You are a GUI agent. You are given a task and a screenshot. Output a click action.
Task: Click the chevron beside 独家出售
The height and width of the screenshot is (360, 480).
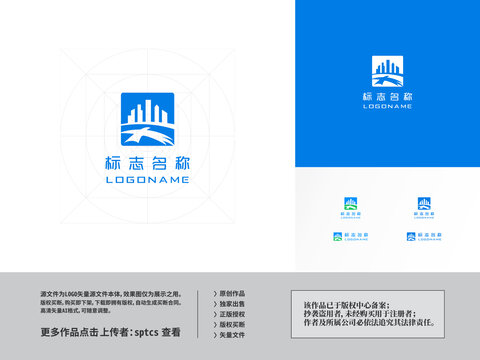215,304
